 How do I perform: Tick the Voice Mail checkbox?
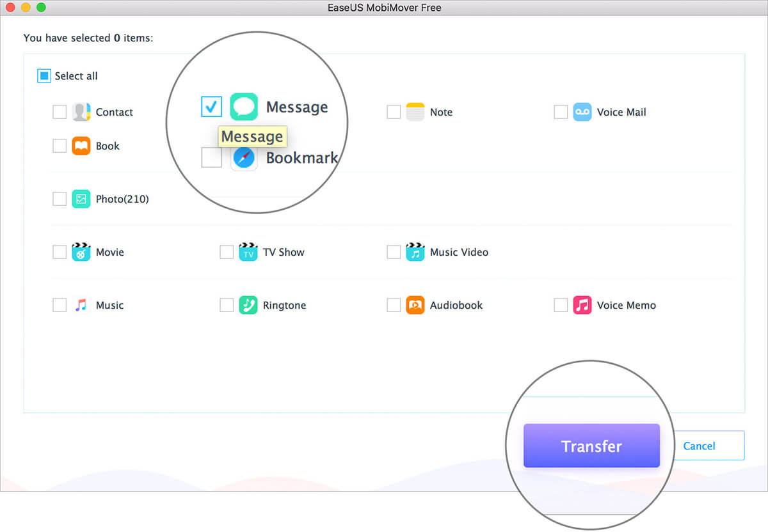[561, 112]
